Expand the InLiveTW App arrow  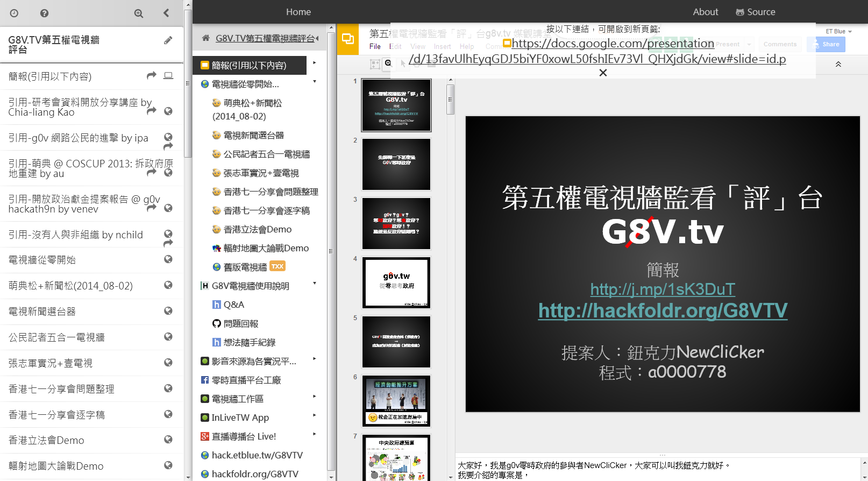[x=315, y=415]
